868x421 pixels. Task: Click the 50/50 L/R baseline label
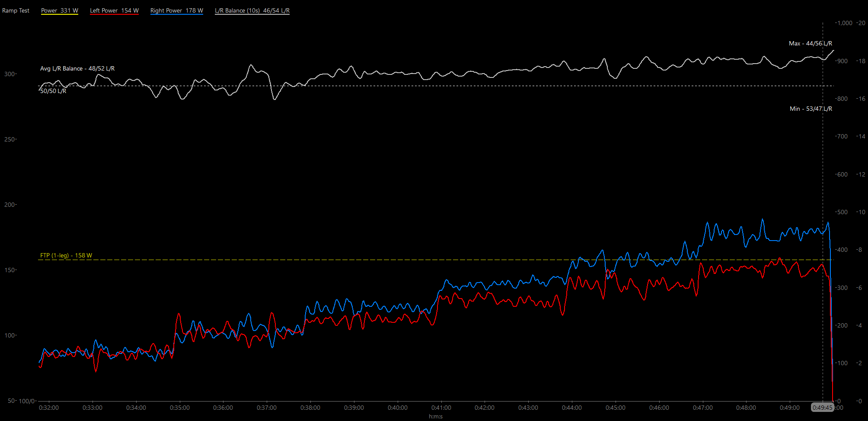[x=53, y=91]
